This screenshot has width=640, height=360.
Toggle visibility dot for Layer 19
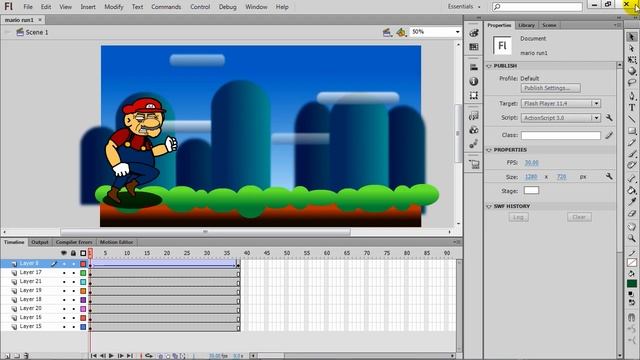pyautogui.click(x=64, y=291)
